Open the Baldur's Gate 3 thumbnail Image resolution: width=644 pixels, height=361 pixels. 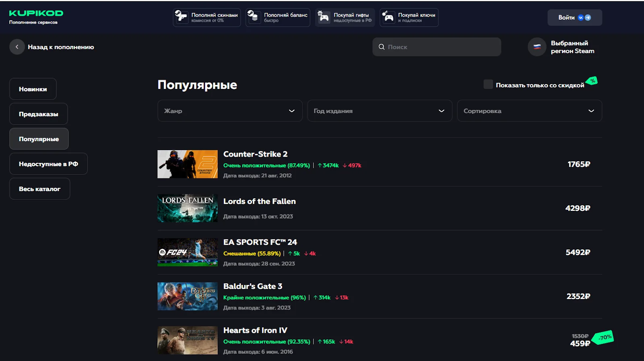click(x=188, y=296)
